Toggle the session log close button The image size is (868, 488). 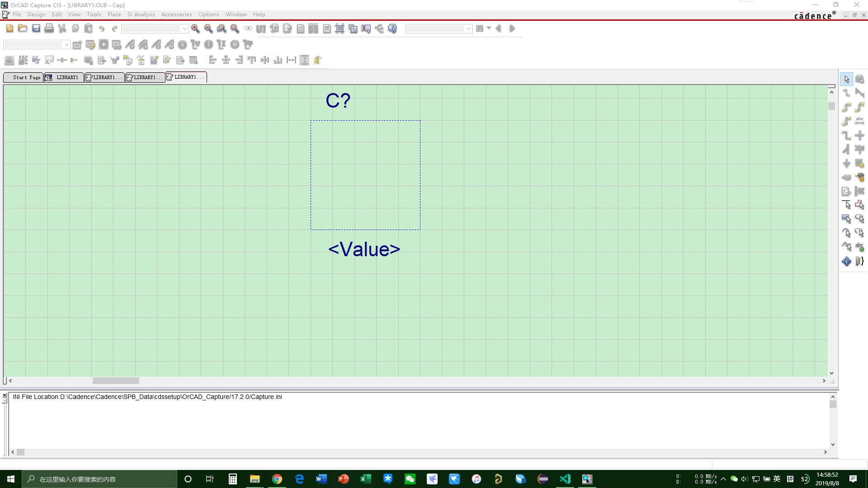point(5,395)
